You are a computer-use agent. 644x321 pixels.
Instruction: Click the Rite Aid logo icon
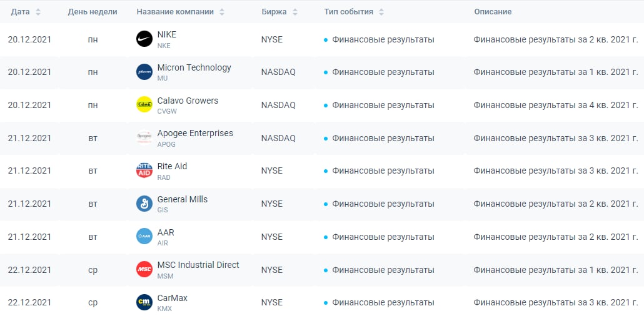[x=144, y=170]
